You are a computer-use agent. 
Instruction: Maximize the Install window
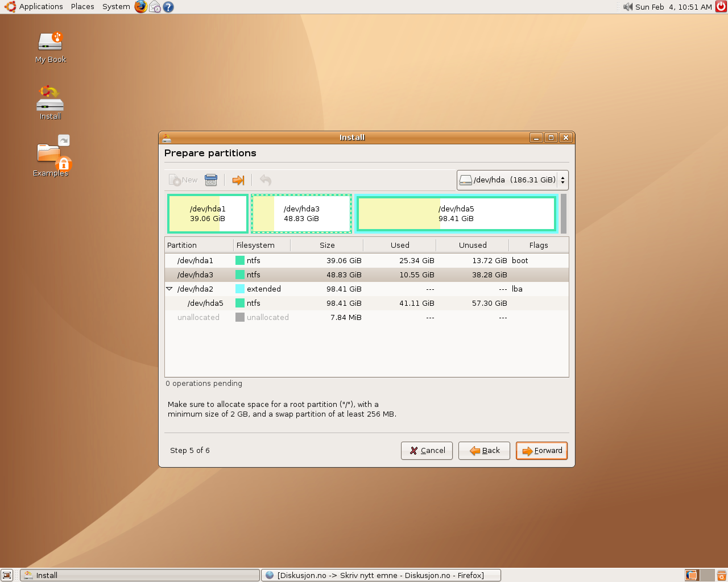(551, 138)
